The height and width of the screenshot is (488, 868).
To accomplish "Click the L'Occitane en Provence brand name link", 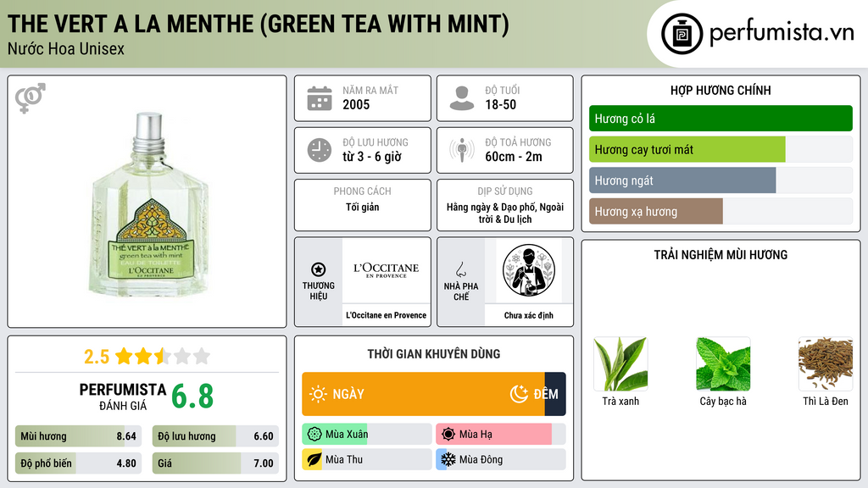I will pyautogui.click(x=387, y=315).
